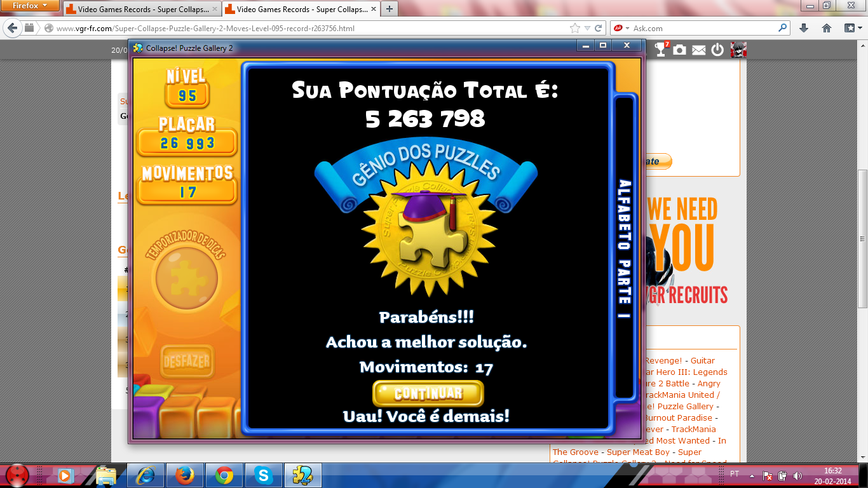This screenshot has height=488, width=868.
Task: Open the Firefox menu dropdown
Action: [30, 6]
